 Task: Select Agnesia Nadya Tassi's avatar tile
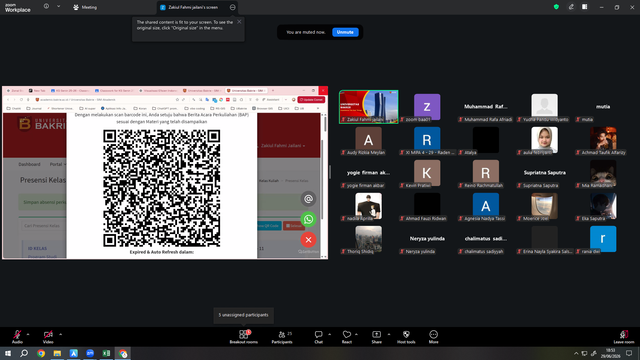486,206
